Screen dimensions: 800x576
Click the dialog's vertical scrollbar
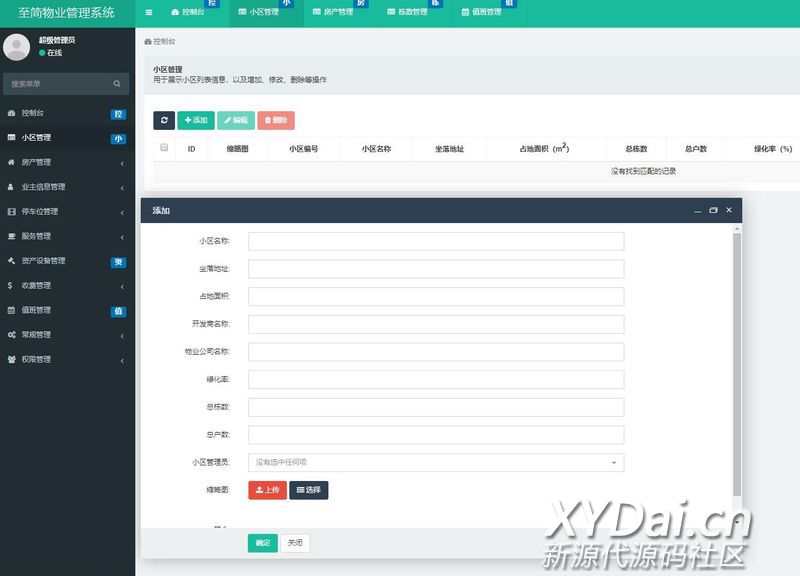click(x=737, y=363)
